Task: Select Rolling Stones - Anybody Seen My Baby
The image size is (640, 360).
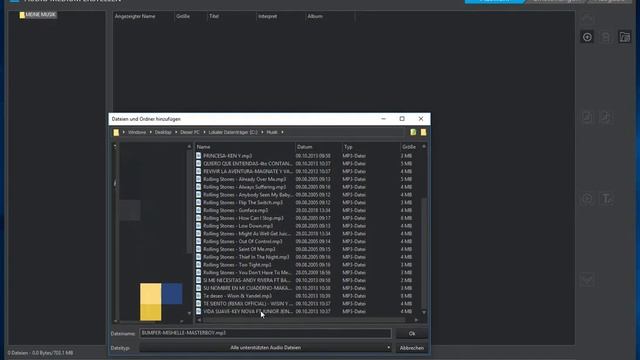Action: point(307,195)
